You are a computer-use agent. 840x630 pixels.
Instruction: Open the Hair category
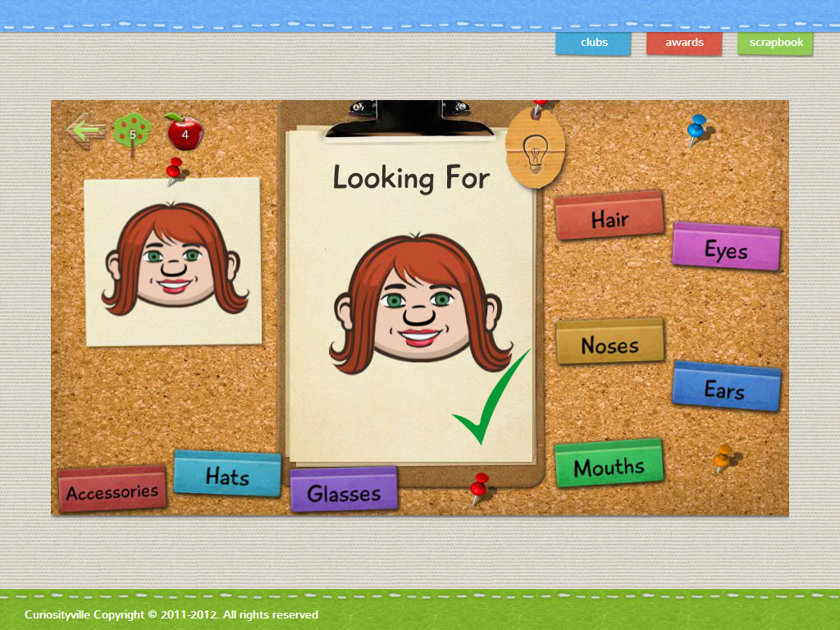click(609, 217)
